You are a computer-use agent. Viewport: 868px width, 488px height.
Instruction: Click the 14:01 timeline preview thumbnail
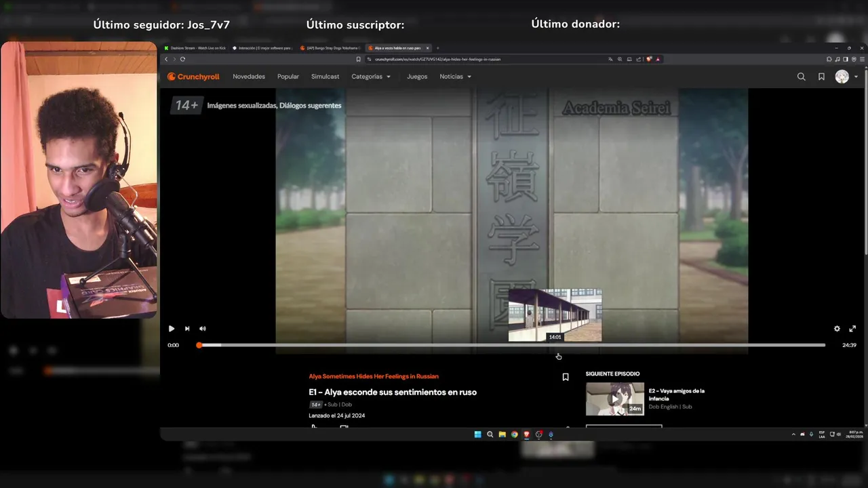(555, 315)
